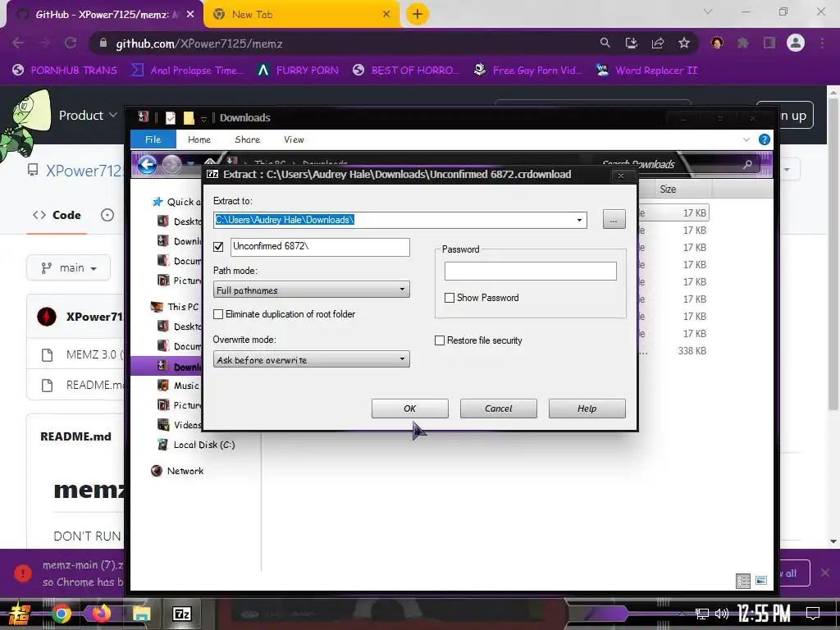Enable Show Password checkbox
The width and height of the screenshot is (840, 630).
[x=450, y=298]
